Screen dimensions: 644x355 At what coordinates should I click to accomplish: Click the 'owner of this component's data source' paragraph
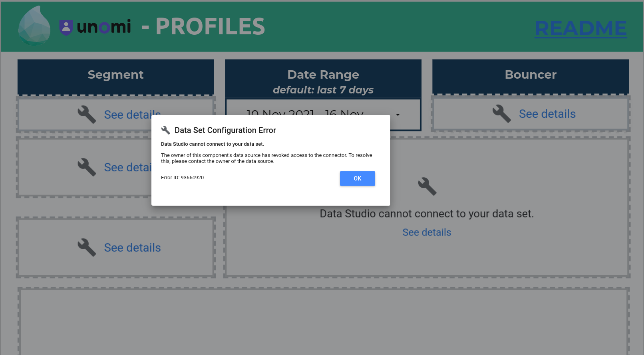266,158
